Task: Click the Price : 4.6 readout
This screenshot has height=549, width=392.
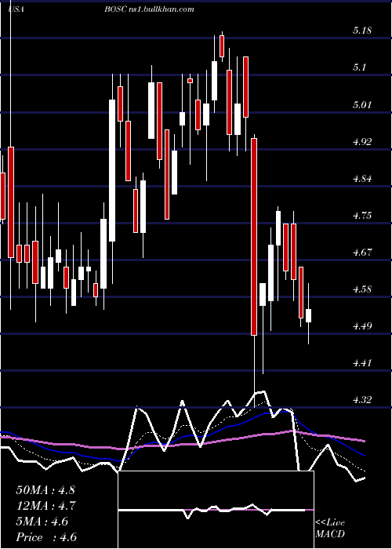Action: point(46,537)
